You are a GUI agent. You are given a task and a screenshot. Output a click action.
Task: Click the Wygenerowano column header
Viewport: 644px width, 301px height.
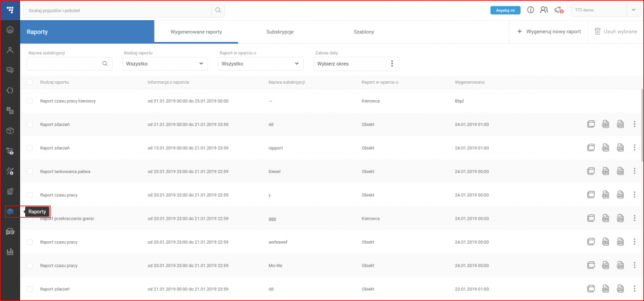[x=470, y=82]
